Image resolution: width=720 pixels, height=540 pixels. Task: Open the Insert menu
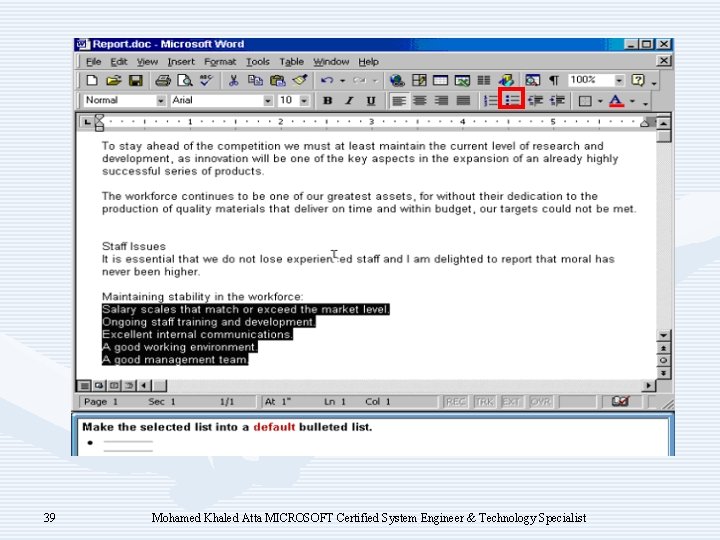181,62
